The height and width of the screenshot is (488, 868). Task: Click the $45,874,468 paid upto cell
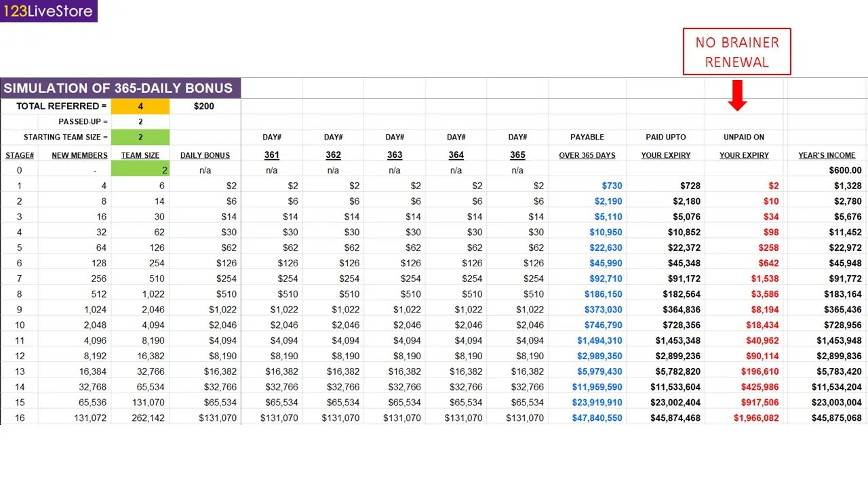coord(675,418)
